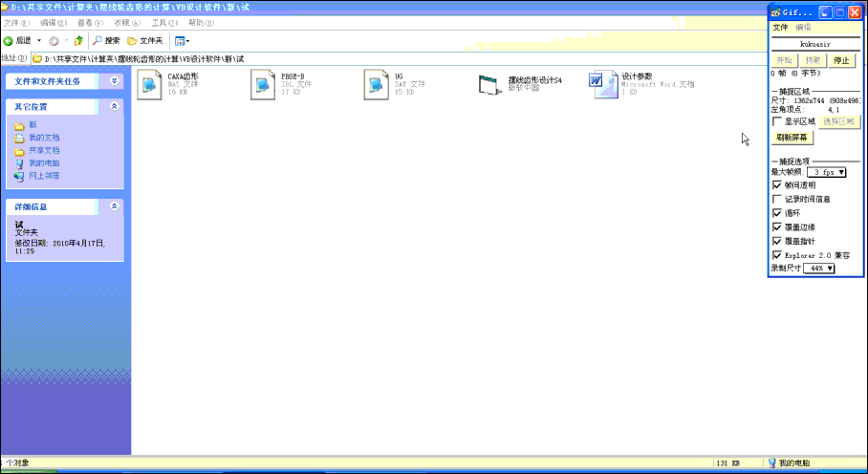This screenshot has height=474, width=868.
Task: Click the 选择区域 button
Action: pos(839,121)
